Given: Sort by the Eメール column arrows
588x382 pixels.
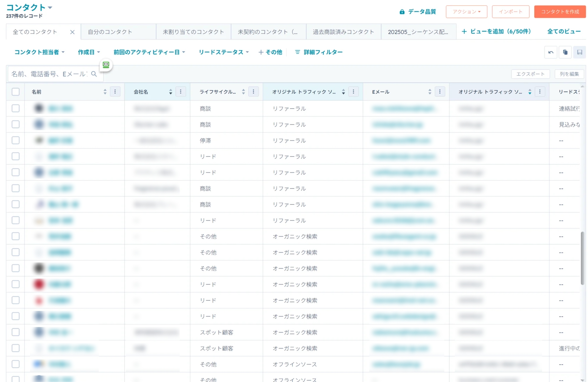Looking at the screenshot, I should tap(430, 92).
